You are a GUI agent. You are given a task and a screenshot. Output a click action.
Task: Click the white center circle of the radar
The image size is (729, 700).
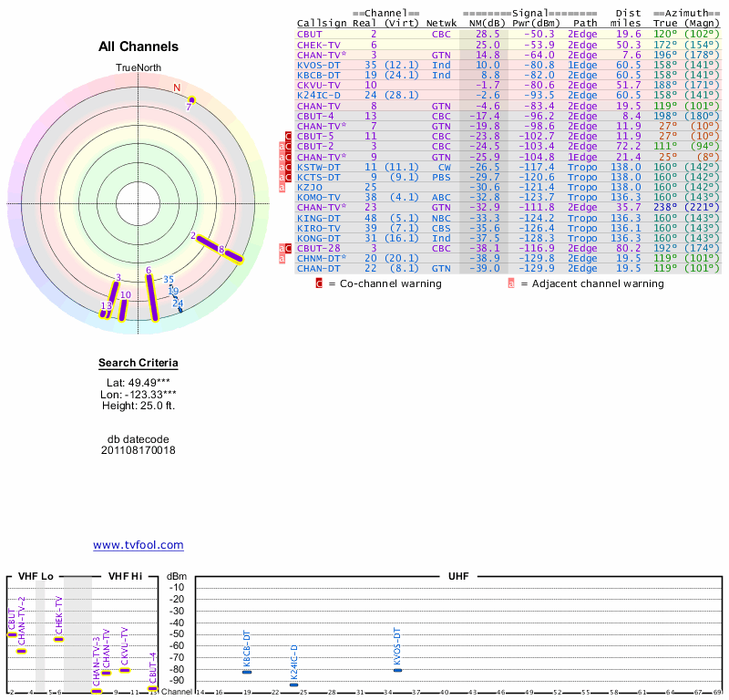pyautogui.click(x=137, y=202)
